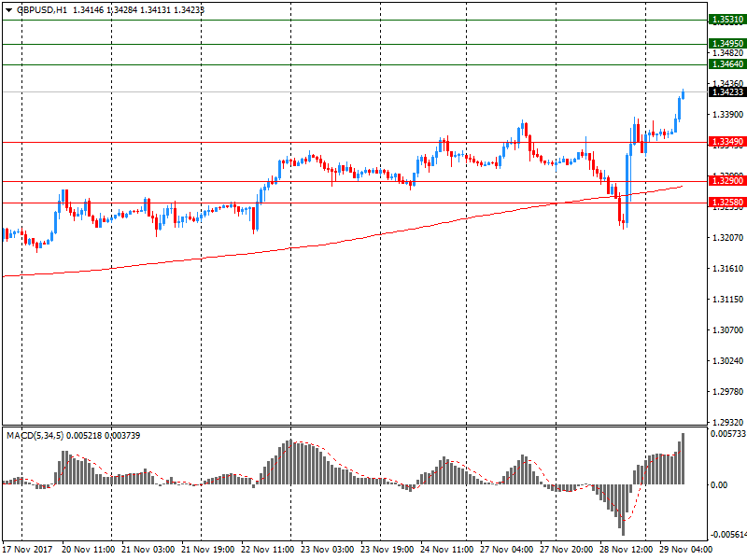Click the 21 Nov 19:00 time label
Viewport: 747px width, 560px height.
207,550
